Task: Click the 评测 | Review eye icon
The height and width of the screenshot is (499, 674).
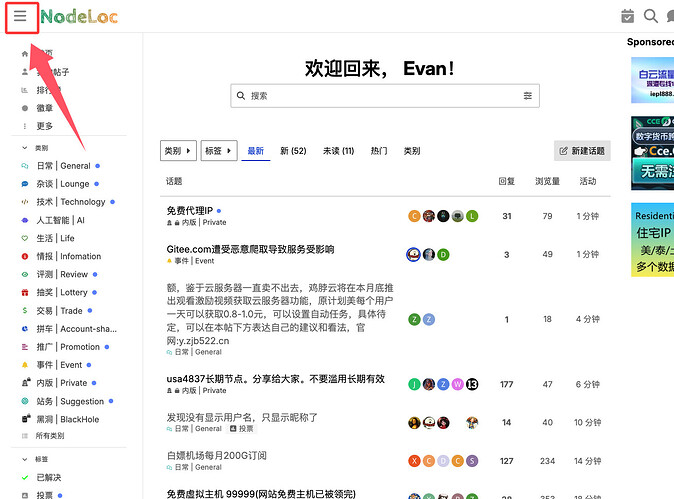Action: coord(25,274)
